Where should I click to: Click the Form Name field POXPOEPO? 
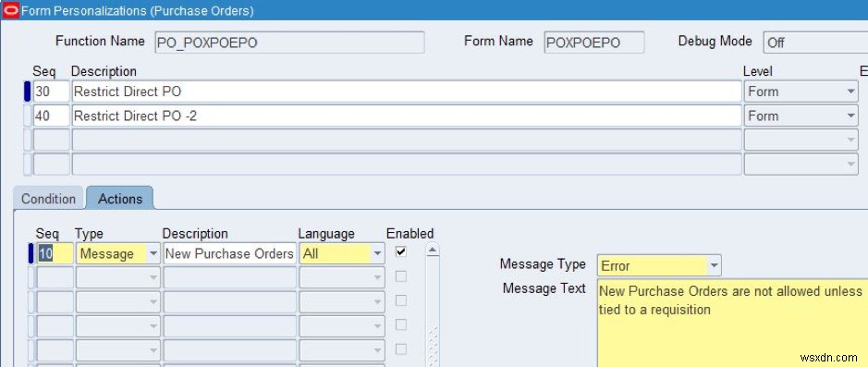[594, 43]
